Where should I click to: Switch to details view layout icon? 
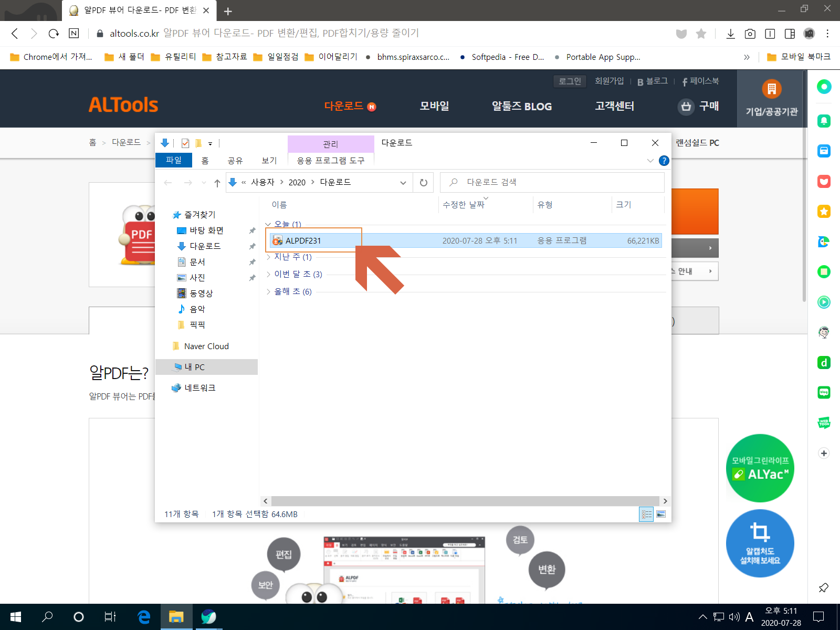[647, 514]
